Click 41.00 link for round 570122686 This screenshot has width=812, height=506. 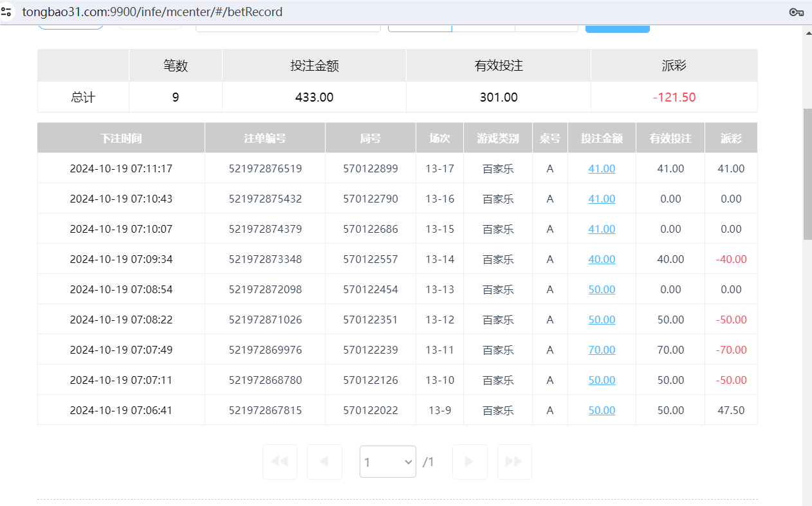601,228
